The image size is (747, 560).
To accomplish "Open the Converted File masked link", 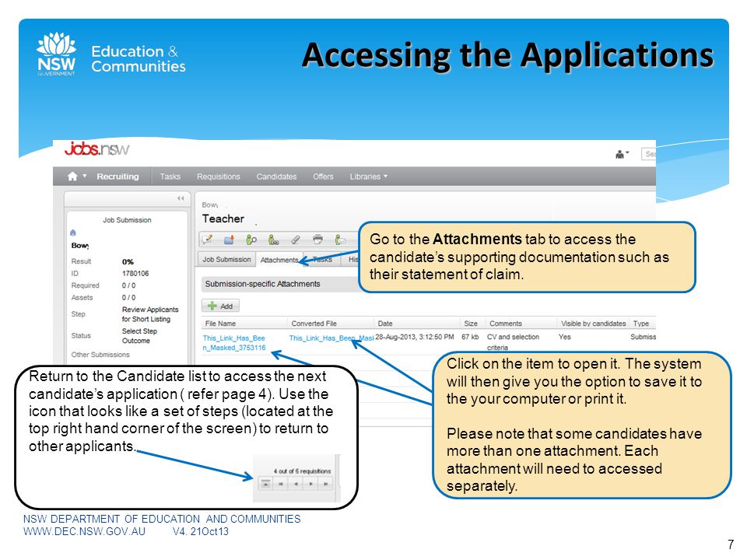I will pyautogui.click(x=331, y=338).
